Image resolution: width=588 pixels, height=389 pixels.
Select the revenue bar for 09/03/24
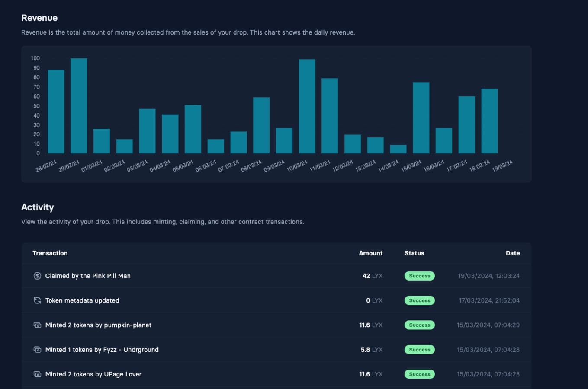tap(284, 141)
